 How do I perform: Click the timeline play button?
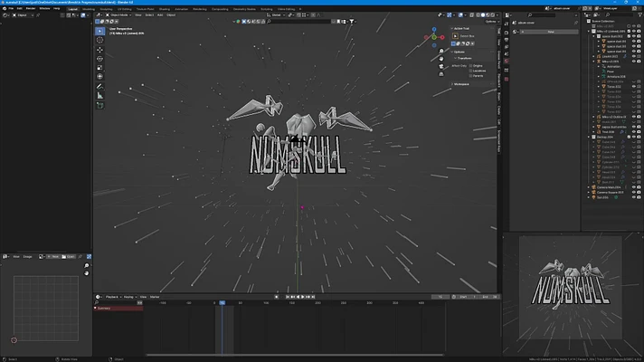tap(303, 297)
